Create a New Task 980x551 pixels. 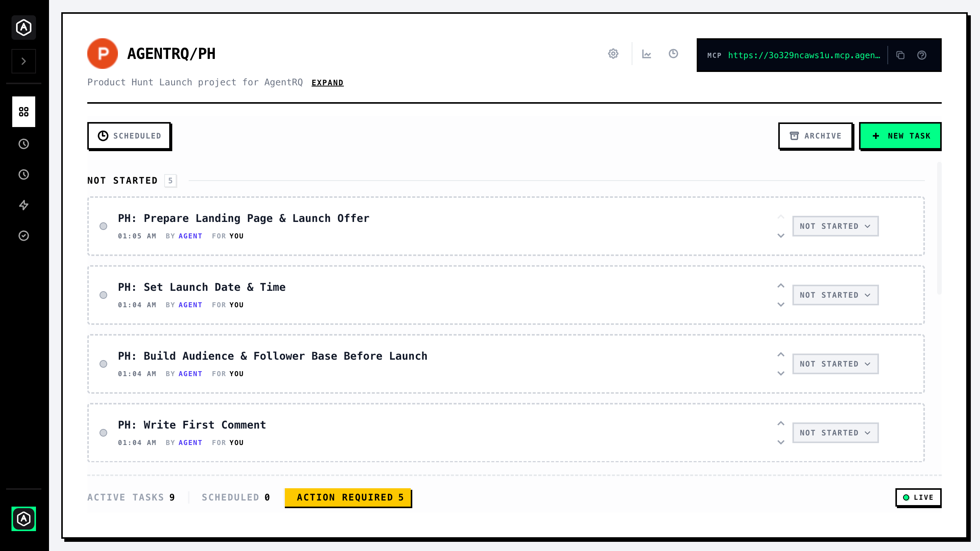tap(900, 136)
